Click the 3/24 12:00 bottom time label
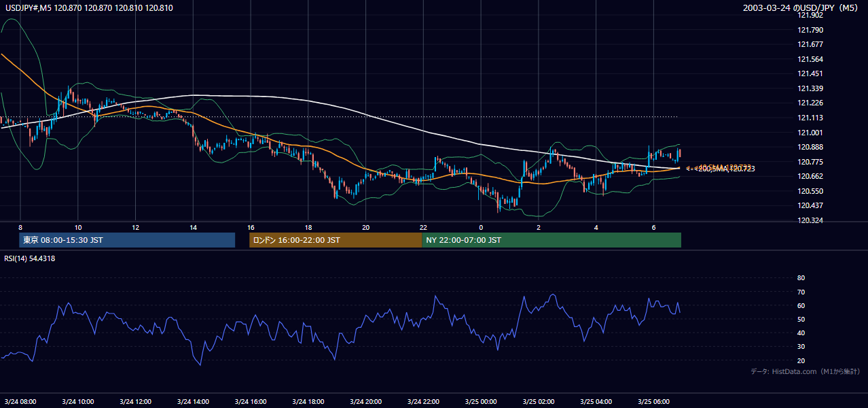 coord(136,401)
